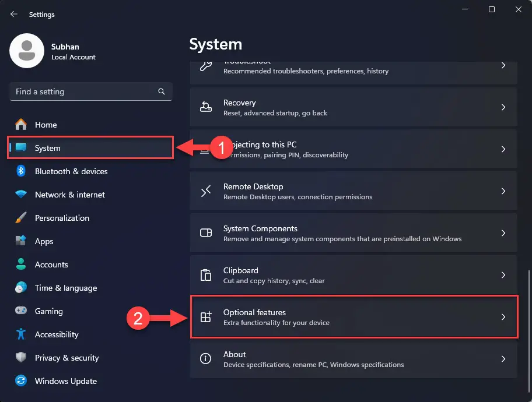532x402 pixels.
Task: Select System in the sidebar
Action: [x=90, y=148]
